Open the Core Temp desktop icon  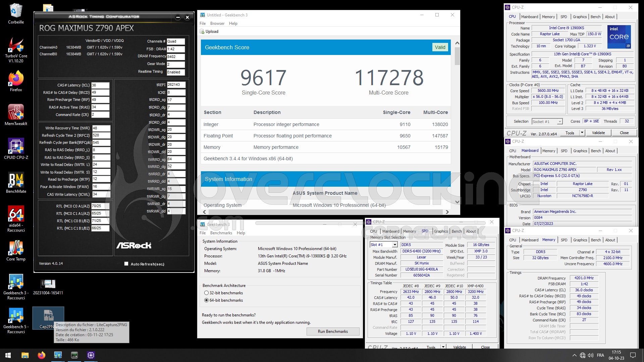[16, 251]
